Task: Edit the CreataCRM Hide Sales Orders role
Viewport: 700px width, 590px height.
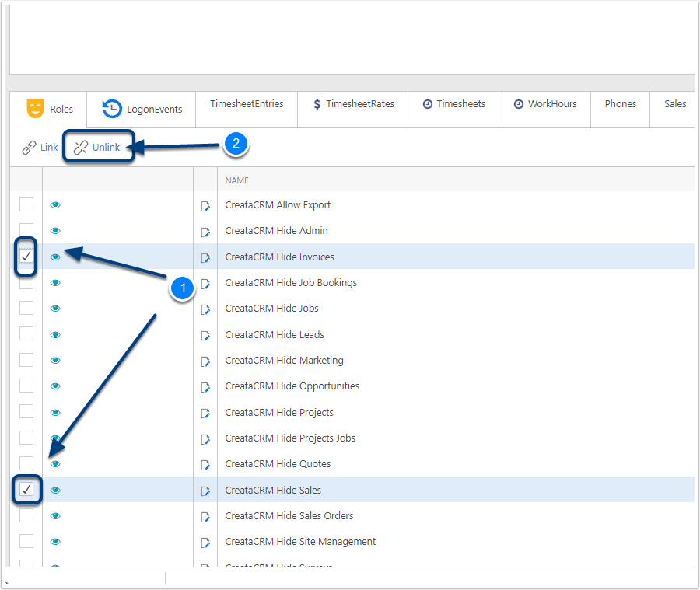Action: (x=205, y=517)
